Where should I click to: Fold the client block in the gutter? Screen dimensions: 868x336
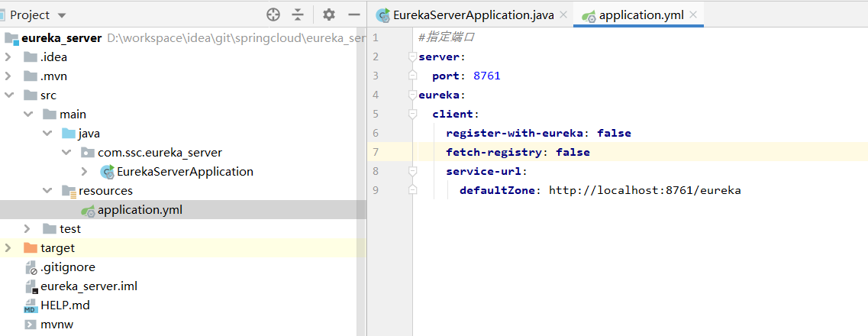tap(411, 114)
